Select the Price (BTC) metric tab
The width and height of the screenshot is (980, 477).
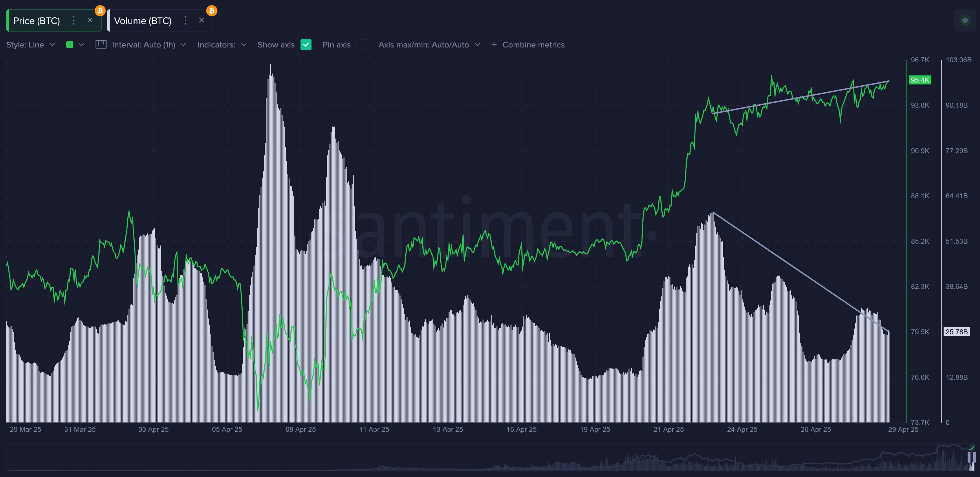36,21
